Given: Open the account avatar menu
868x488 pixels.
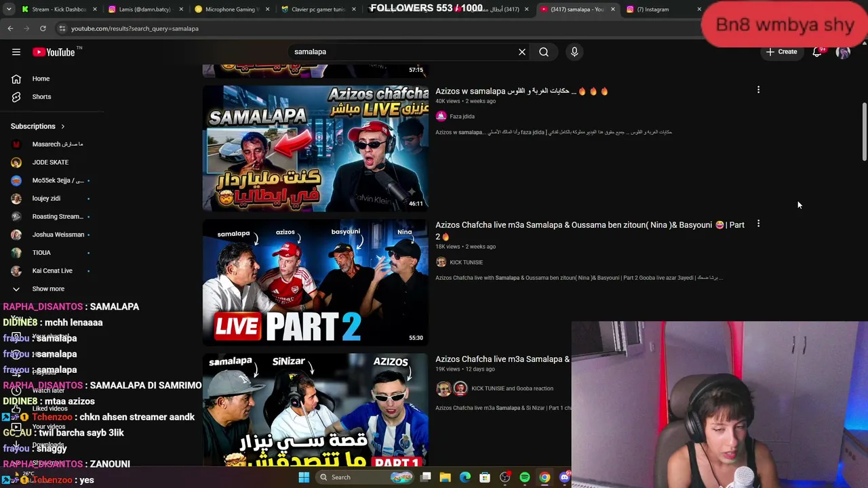Looking at the screenshot, I should tap(843, 52).
